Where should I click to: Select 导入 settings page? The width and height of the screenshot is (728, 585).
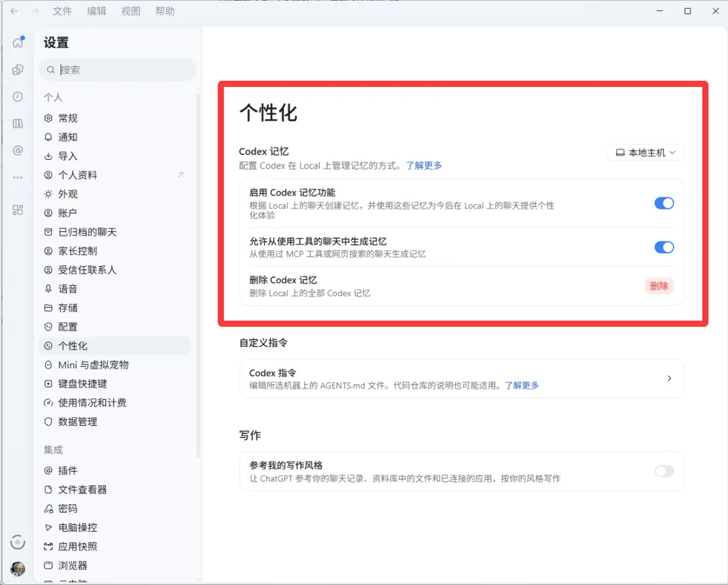coord(115,156)
